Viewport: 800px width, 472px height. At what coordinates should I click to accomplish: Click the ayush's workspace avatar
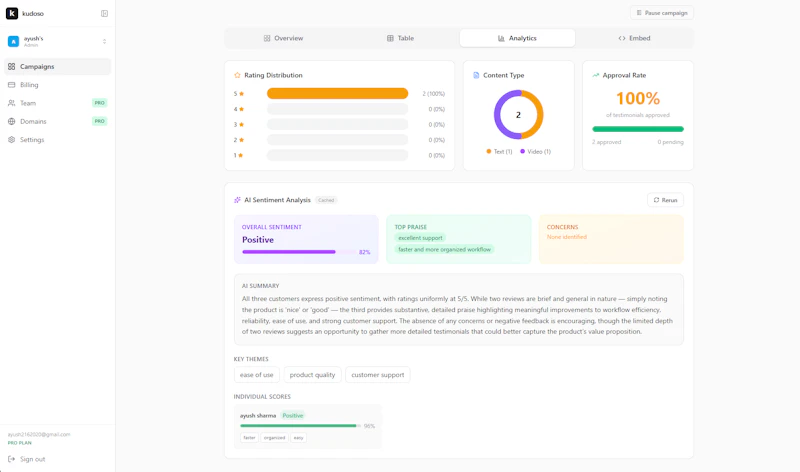click(x=13, y=41)
